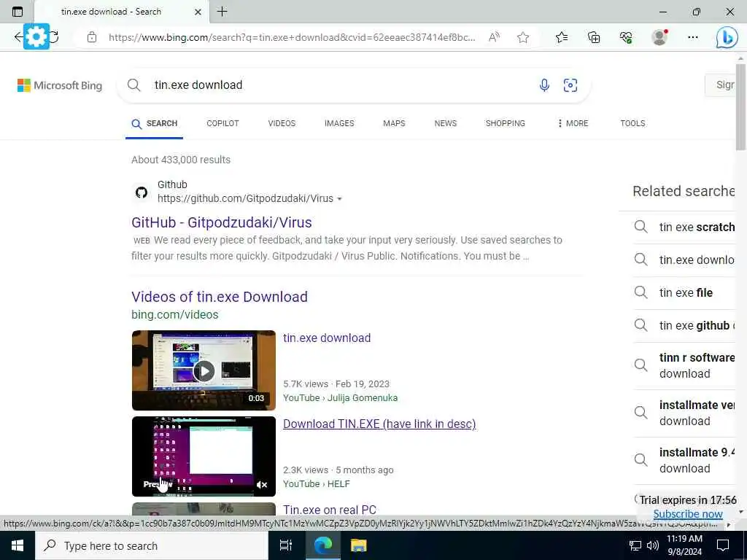Switch to the VIDEOS tab
The height and width of the screenshot is (560, 747).
point(282,123)
